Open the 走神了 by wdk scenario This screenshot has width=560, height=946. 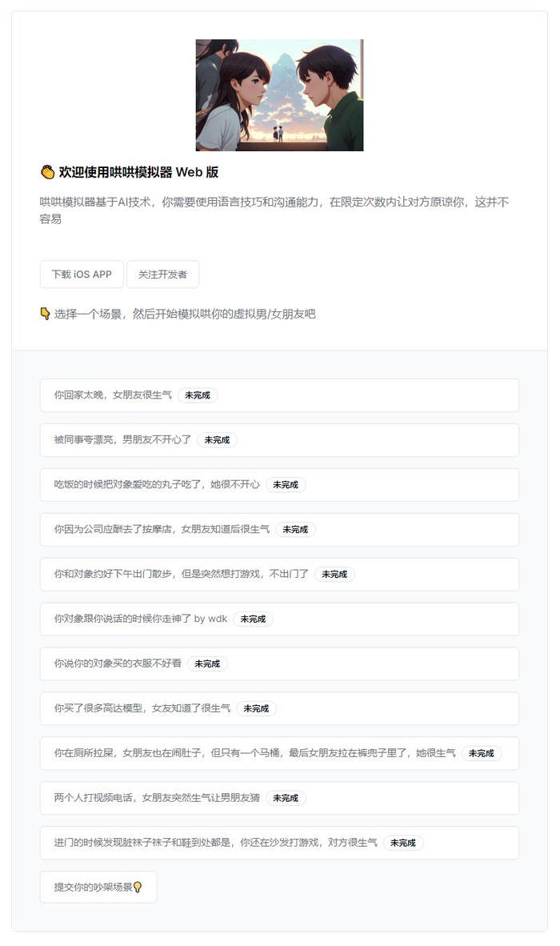coord(280,619)
